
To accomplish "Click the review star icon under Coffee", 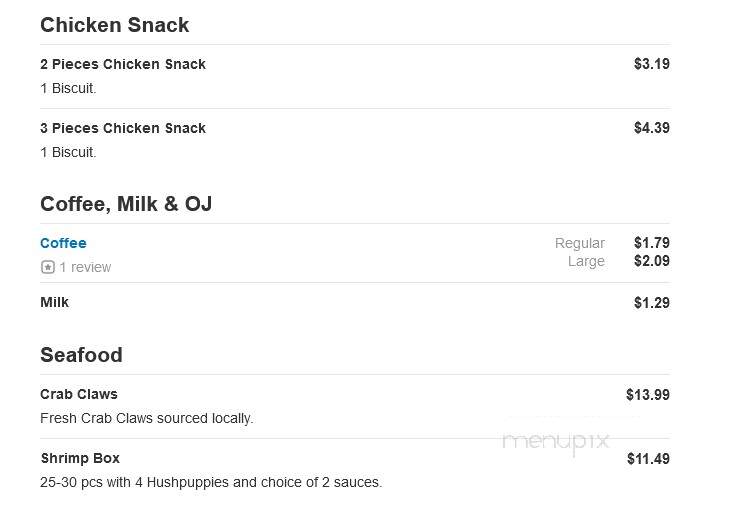I will pos(48,267).
